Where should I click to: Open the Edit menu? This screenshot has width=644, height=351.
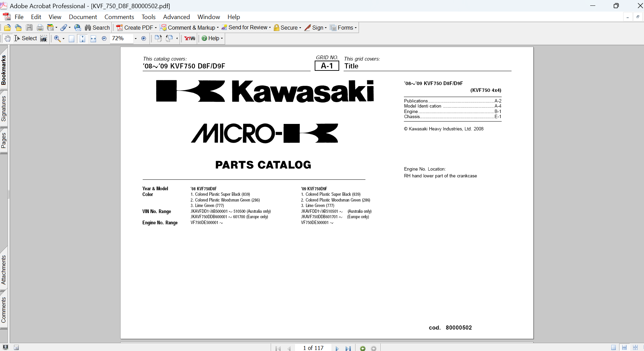coord(36,17)
